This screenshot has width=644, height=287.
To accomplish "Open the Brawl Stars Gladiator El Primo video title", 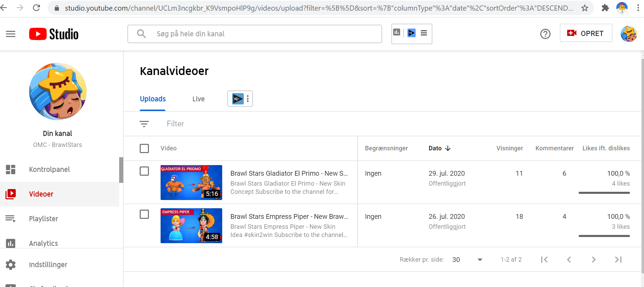I will (289, 173).
